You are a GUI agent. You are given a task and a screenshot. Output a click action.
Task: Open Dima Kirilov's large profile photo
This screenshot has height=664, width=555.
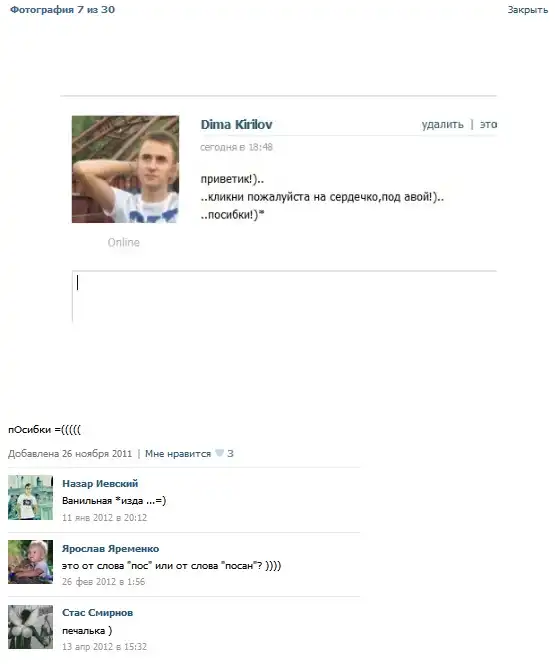(125, 169)
